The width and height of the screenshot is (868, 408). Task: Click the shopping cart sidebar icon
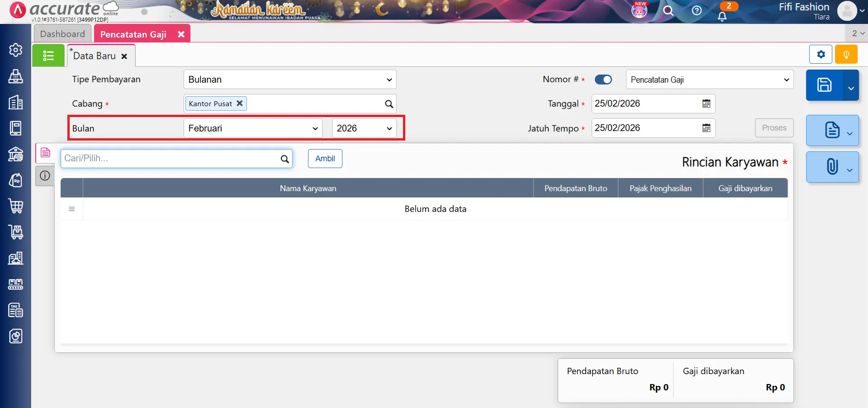coord(16,206)
